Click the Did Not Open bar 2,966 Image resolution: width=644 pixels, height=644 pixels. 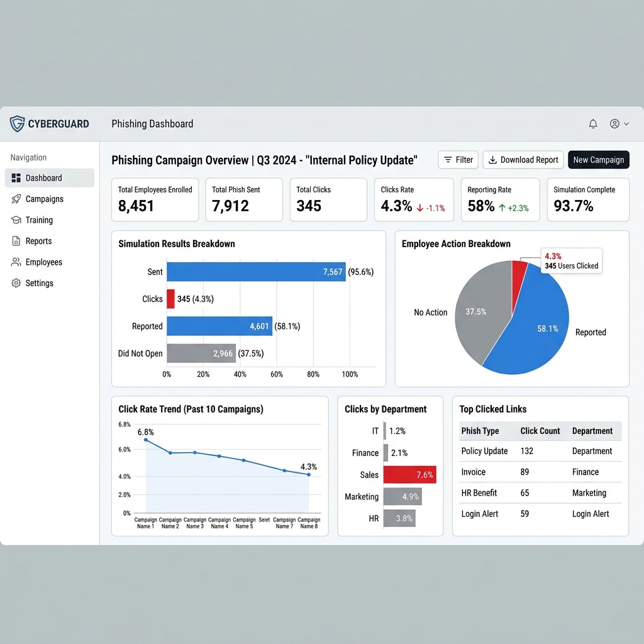[x=201, y=353]
